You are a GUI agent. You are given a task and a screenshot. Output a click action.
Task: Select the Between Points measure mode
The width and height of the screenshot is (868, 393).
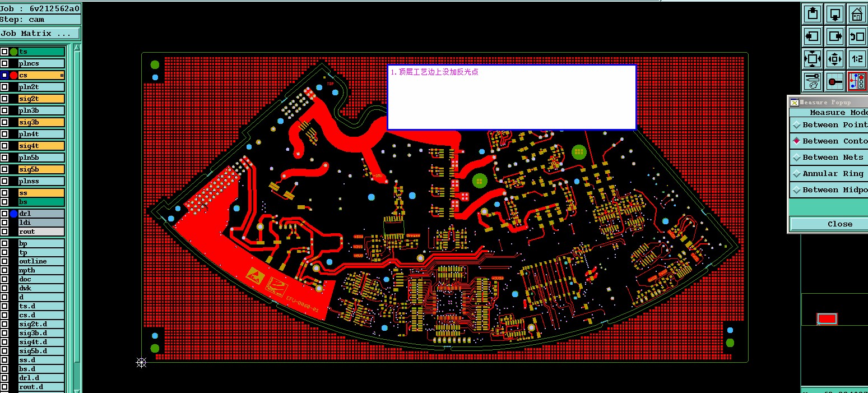829,125
